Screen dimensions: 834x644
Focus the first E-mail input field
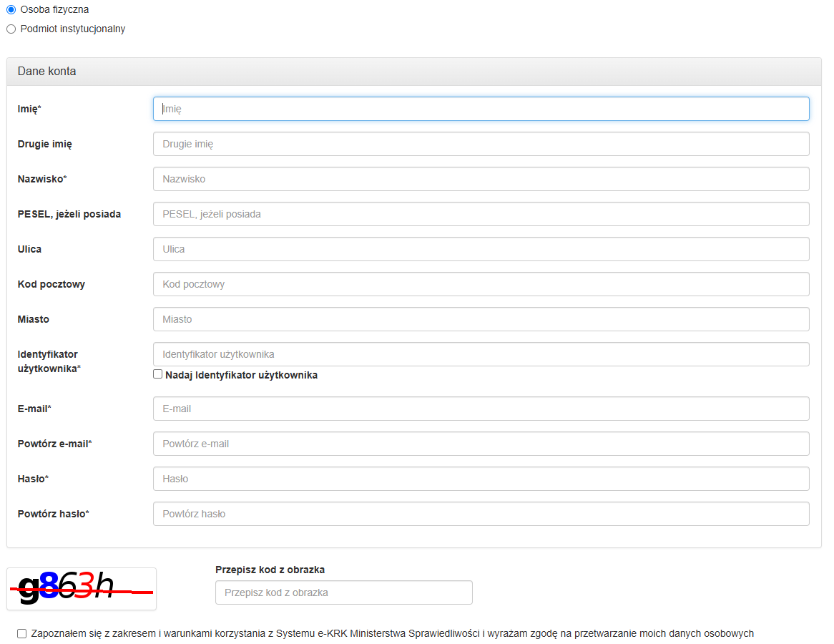(x=481, y=409)
